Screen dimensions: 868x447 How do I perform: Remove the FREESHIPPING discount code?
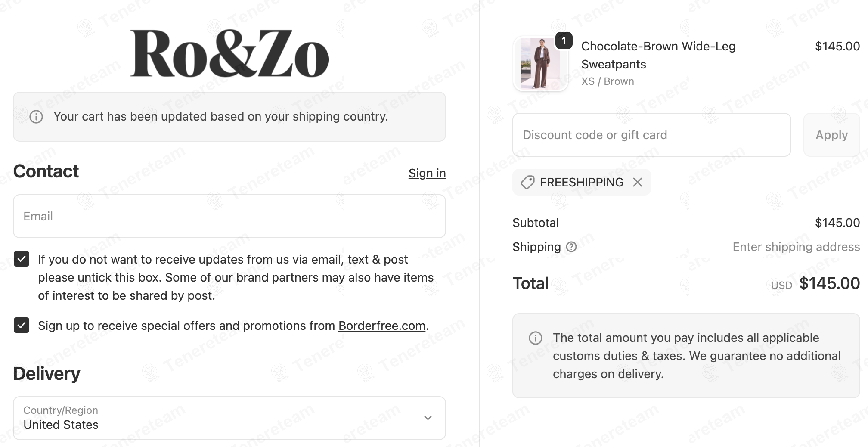click(638, 183)
